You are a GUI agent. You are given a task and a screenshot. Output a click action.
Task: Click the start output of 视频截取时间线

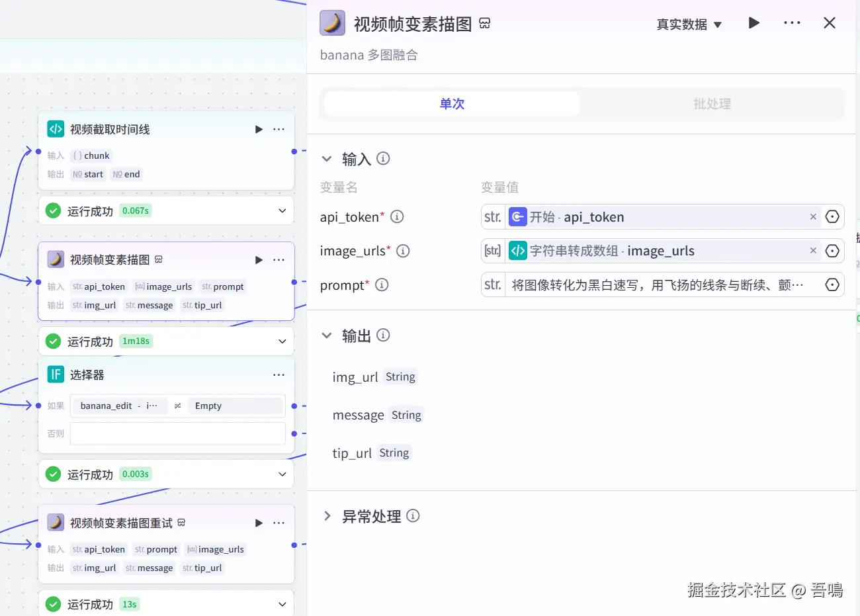pyautogui.click(x=87, y=174)
